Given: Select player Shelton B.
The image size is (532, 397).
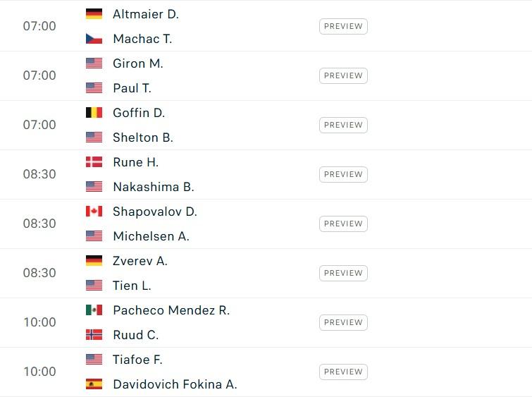Looking at the screenshot, I should [x=143, y=138].
